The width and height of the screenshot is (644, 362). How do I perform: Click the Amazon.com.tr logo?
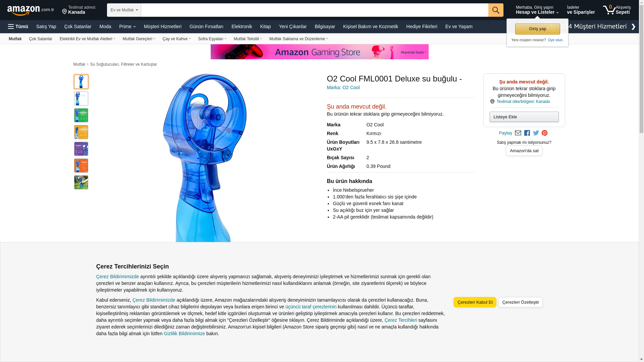click(31, 10)
